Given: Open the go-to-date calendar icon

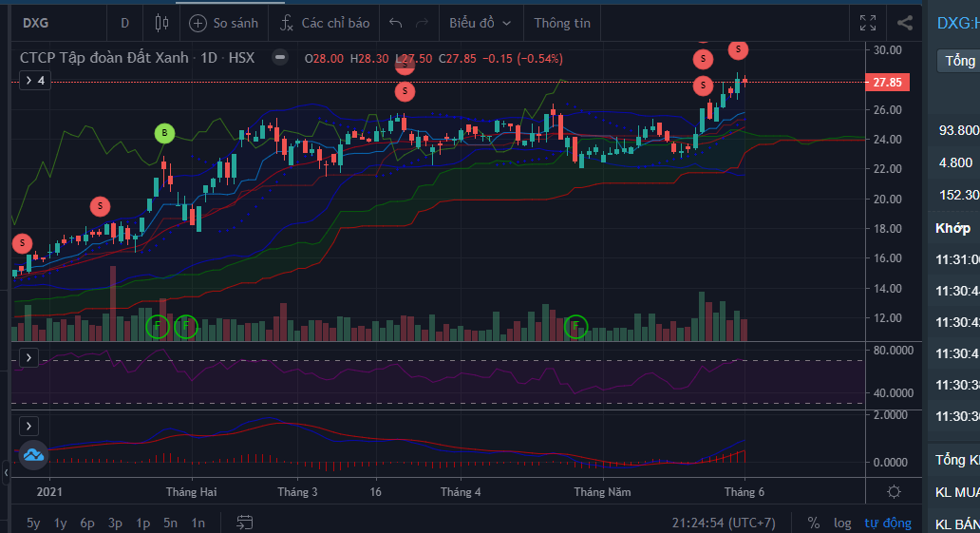Looking at the screenshot, I should [244, 523].
